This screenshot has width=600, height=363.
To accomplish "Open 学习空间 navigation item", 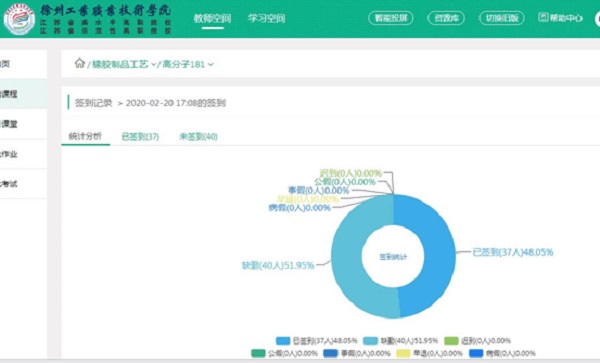I will (266, 18).
